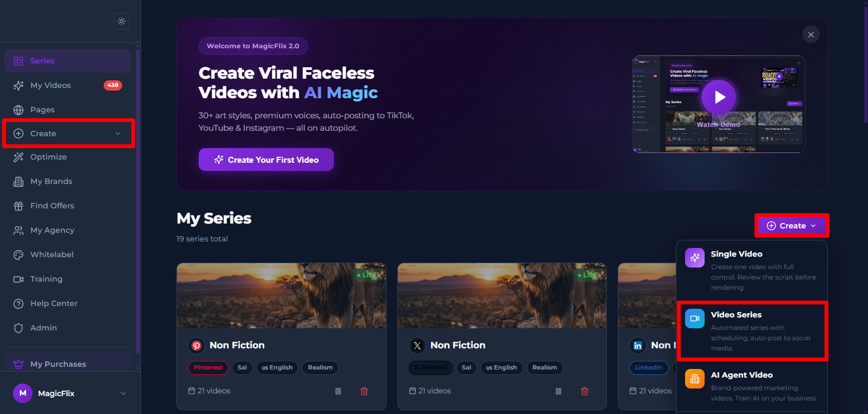Click the sidebar vertical scrollbar
Screen dimensions: 868x414
[x=138, y=201]
